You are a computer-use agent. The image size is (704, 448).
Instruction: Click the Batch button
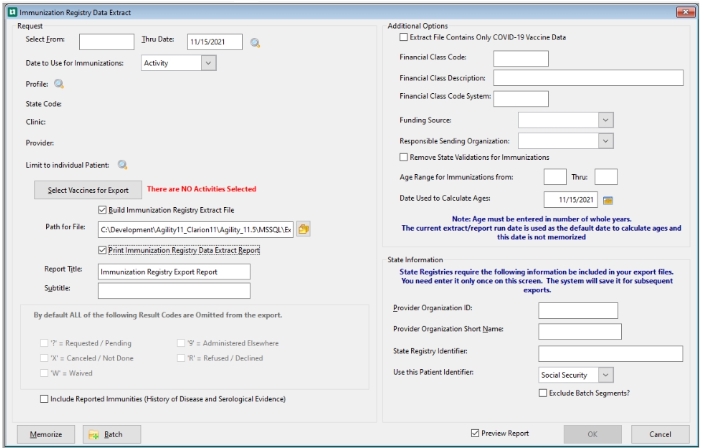(112, 434)
